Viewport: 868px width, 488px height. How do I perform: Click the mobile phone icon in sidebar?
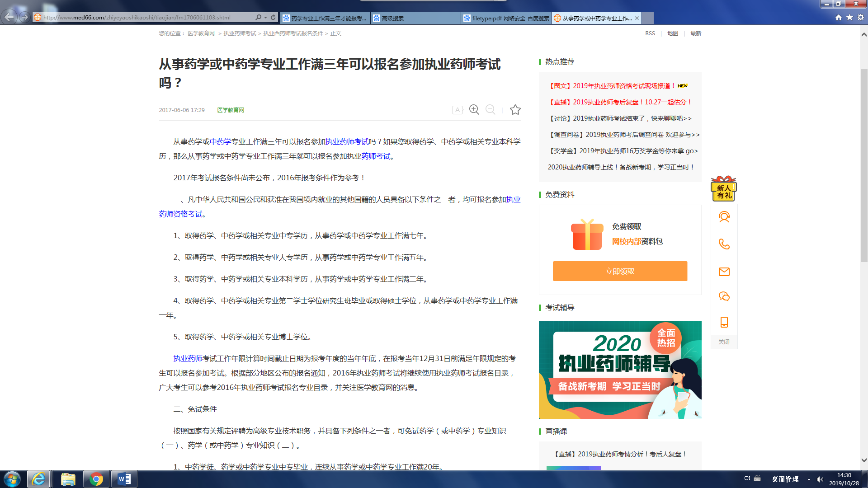tap(724, 322)
